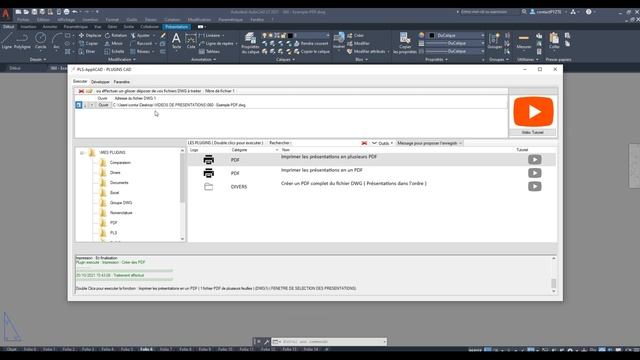Image resolution: width=640 pixels, height=360 pixels.
Task: Play tutorial for 'Imprimer les présentations en un PDF'
Action: pyautogui.click(x=535, y=173)
